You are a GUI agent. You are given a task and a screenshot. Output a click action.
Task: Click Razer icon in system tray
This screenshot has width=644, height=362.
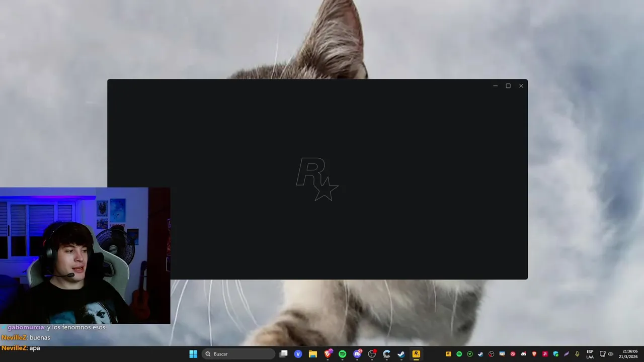click(470, 354)
